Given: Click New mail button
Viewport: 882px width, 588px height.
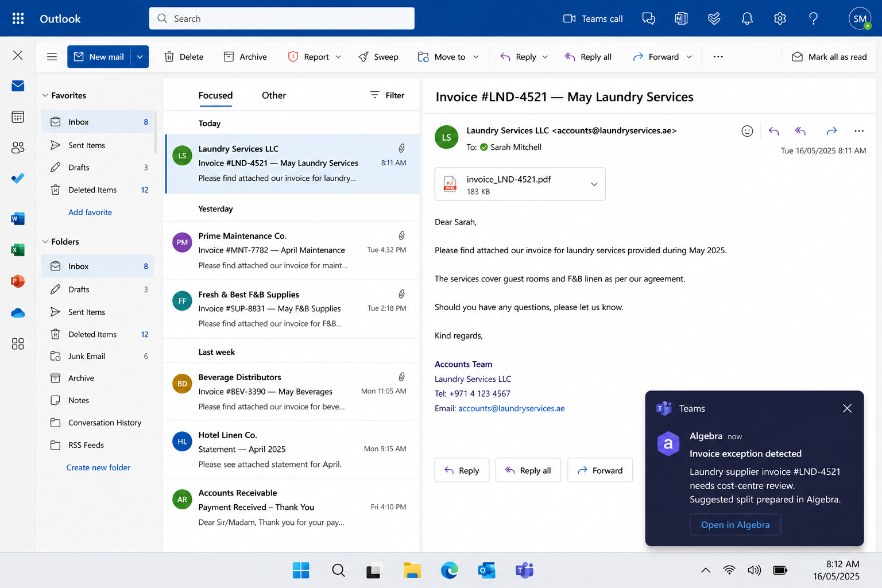Looking at the screenshot, I should (99, 57).
